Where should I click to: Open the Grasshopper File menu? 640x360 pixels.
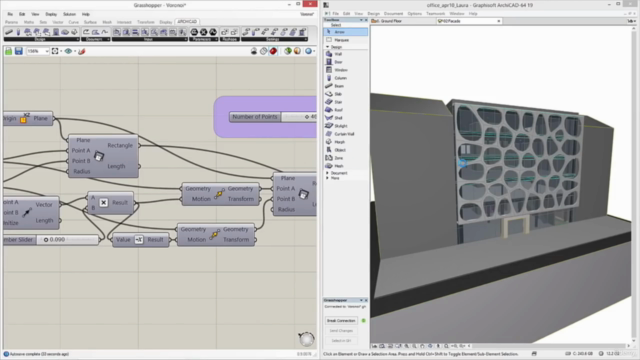point(10,14)
